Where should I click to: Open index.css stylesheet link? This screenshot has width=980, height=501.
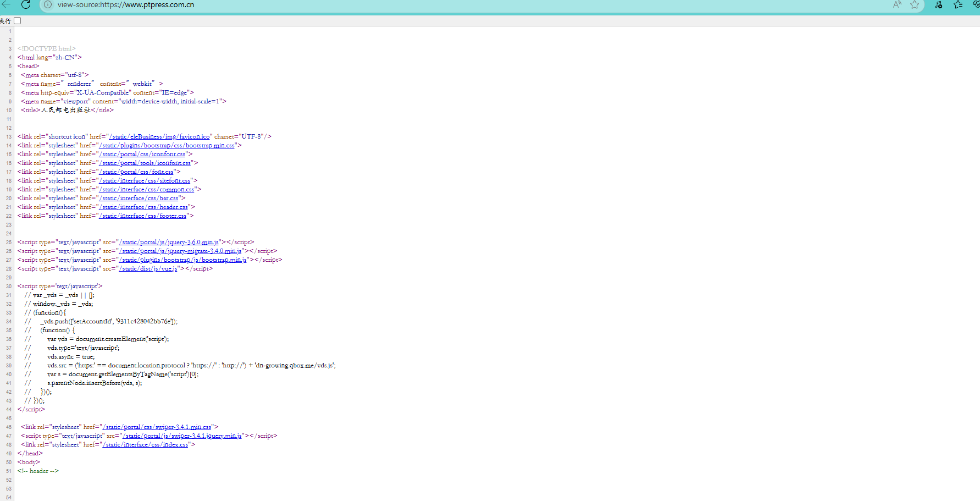[146, 444]
